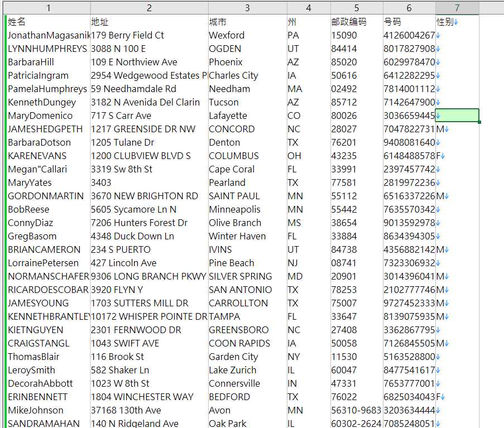Screen dimensions: 504x428
Task: Select the BRIANCAMERON cell
Action: click(x=48, y=249)
